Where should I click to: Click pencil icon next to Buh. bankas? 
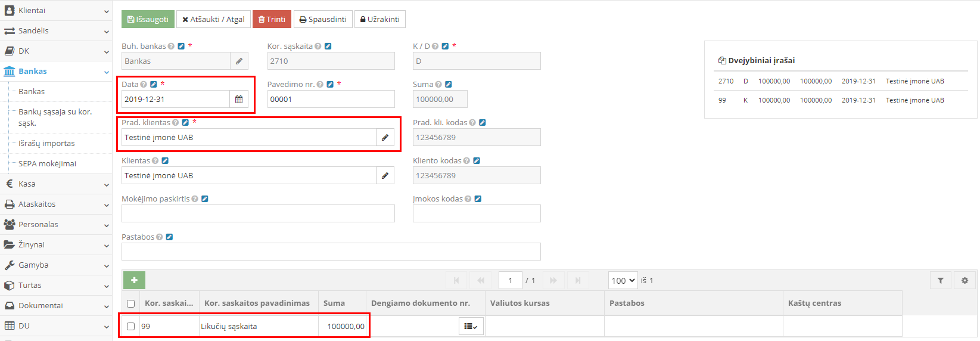(239, 61)
